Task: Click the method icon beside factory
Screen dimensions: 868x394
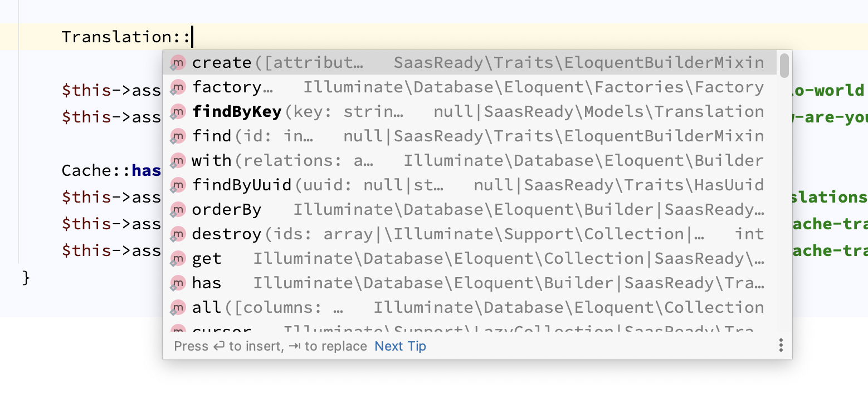Action: click(178, 87)
